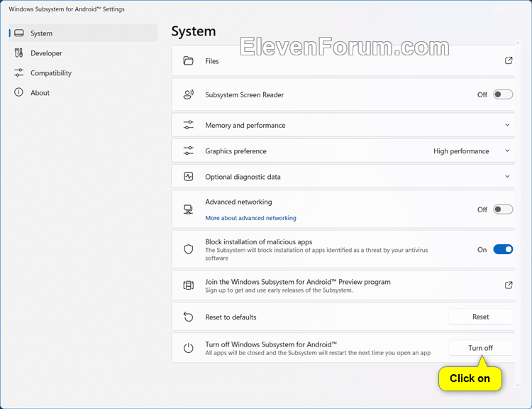Click the Preview program icon
This screenshot has height=409, width=532.
(x=188, y=285)
